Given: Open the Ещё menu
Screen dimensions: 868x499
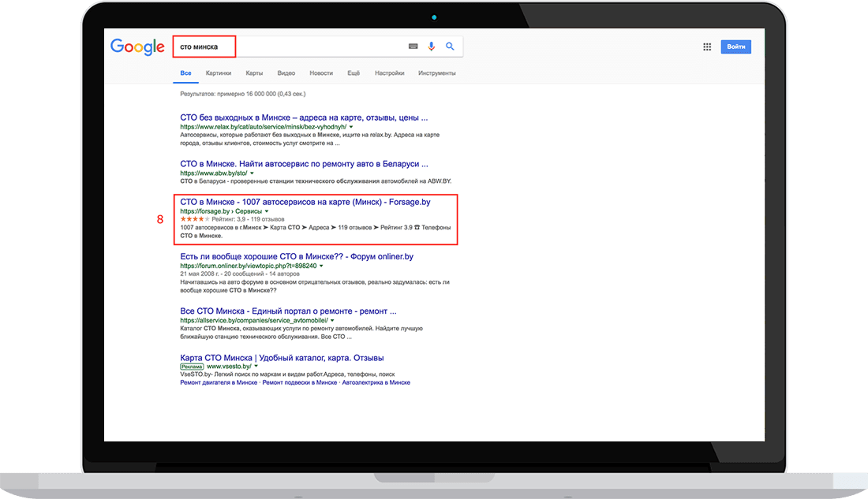Looking at the screenshot, I should click(354, 73).
